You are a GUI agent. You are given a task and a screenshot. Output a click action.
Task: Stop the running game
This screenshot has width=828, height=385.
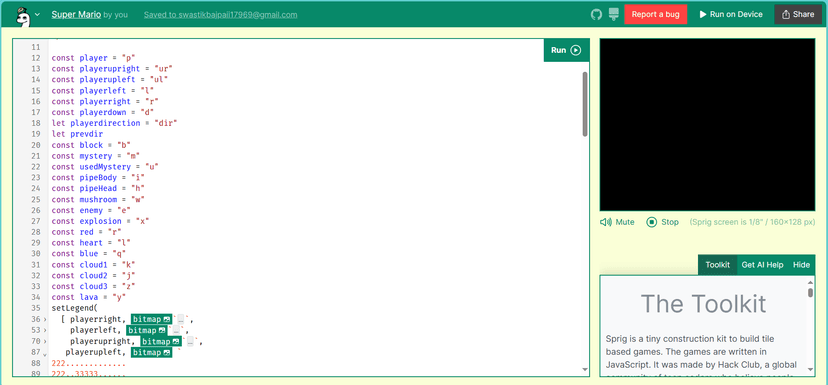click(x=663, y=222)
